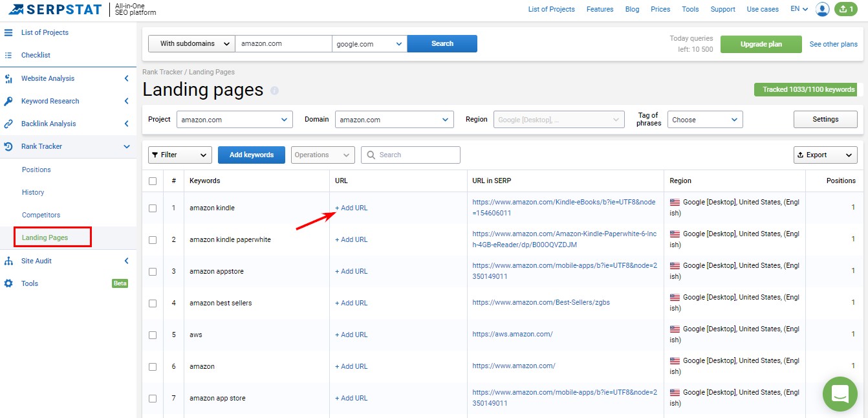Open Use cases in top navigation
The image size is (868, 418).
click(x=763, y=9)
